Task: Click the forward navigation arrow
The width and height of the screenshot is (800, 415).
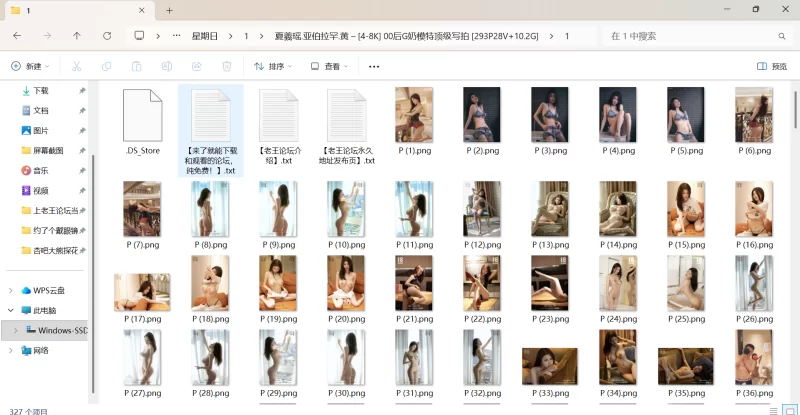Action: (x=47, y=36)
